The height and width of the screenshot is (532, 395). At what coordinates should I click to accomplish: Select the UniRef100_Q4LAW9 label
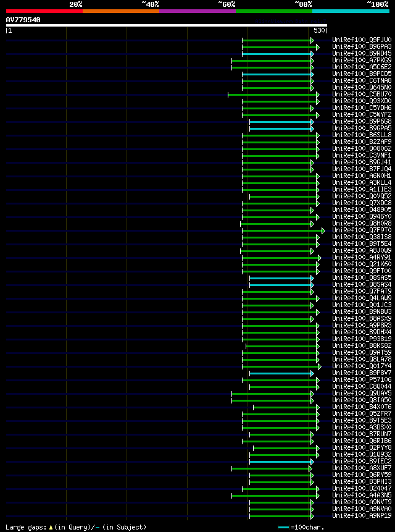[x=362, y=298]
